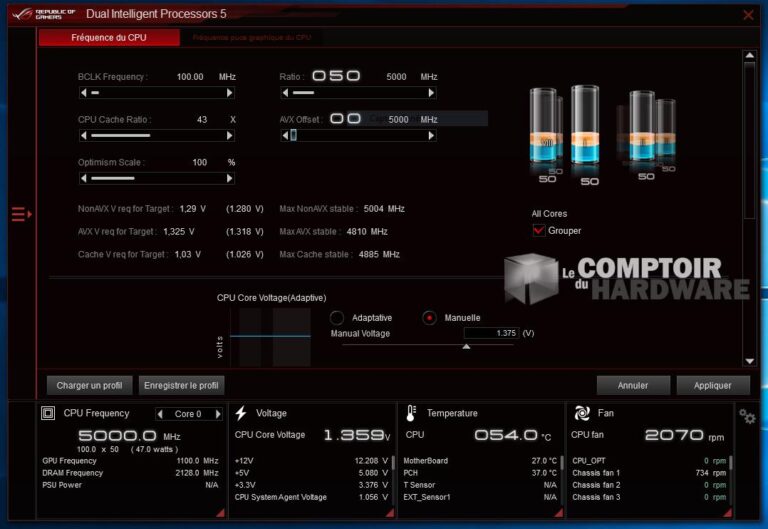Image resolution: width=768 pixels, height=529 pixels.
Task: Select the Adaptative voltage radio button
Action: 337,318
